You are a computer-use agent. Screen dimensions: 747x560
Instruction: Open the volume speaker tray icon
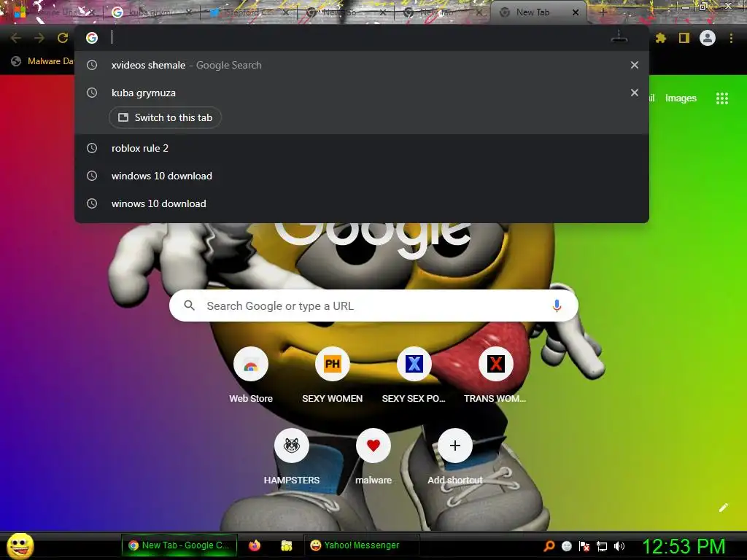619,545
